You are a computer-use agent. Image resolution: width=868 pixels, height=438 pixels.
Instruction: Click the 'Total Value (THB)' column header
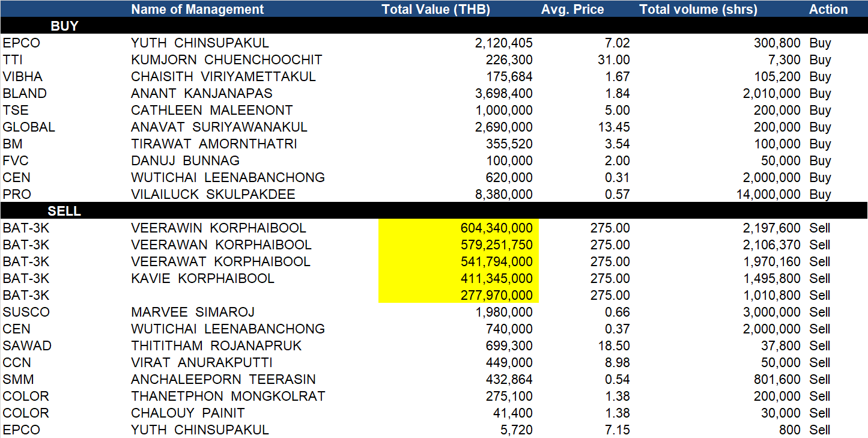pyautogui.click(x=436, y=10)
